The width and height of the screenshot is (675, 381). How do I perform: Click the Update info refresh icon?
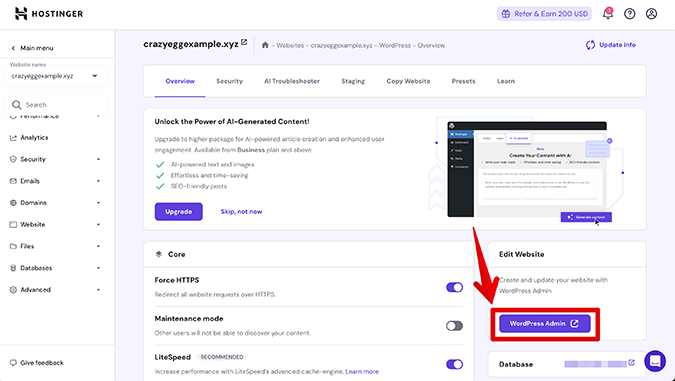point(590,45)
